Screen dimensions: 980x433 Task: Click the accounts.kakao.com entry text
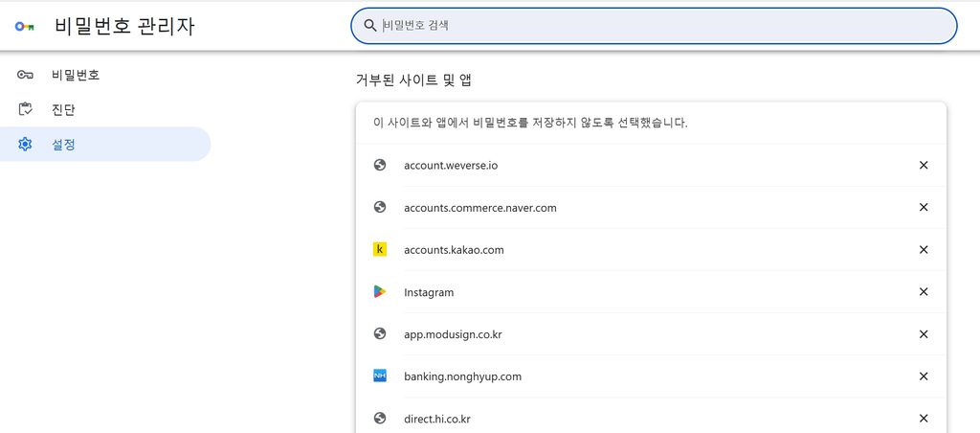454,250
